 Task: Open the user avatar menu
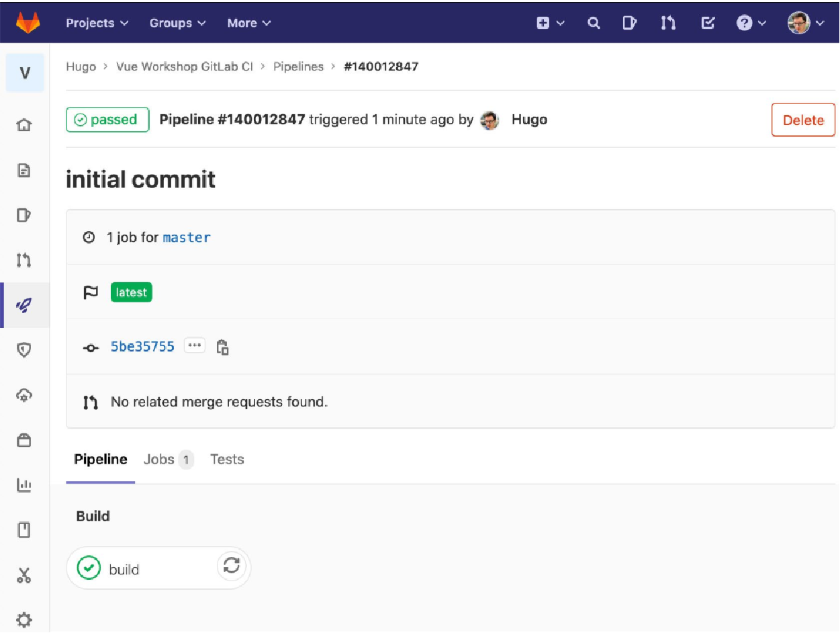pos(805,23)
